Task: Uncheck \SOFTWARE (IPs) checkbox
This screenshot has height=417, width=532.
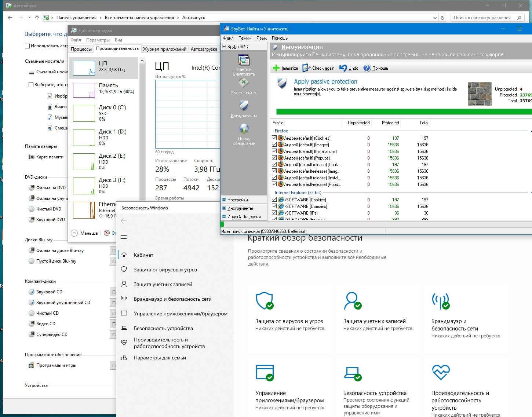Action: pyautogui.click(x=274, y=213)
